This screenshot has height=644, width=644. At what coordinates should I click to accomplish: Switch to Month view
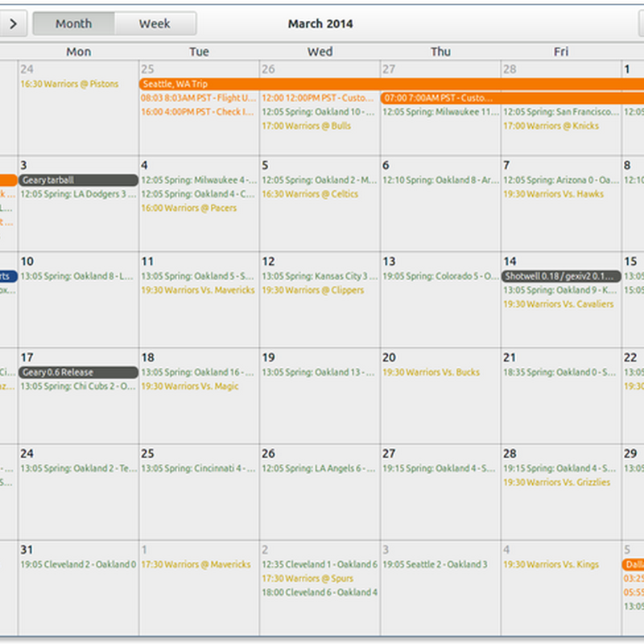74,24
